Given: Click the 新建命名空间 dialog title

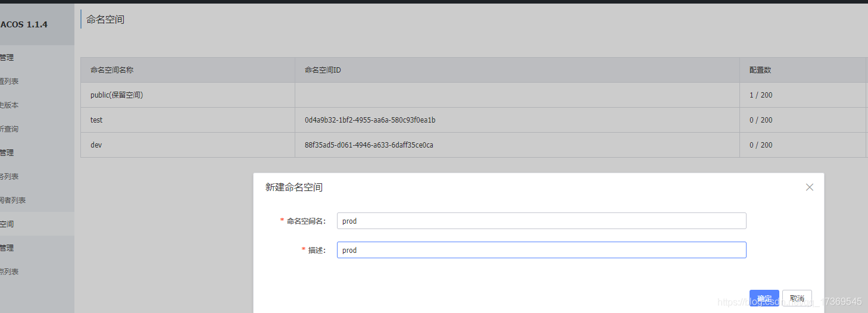Looking at the screenshot, I should click(x=294, y=187).
